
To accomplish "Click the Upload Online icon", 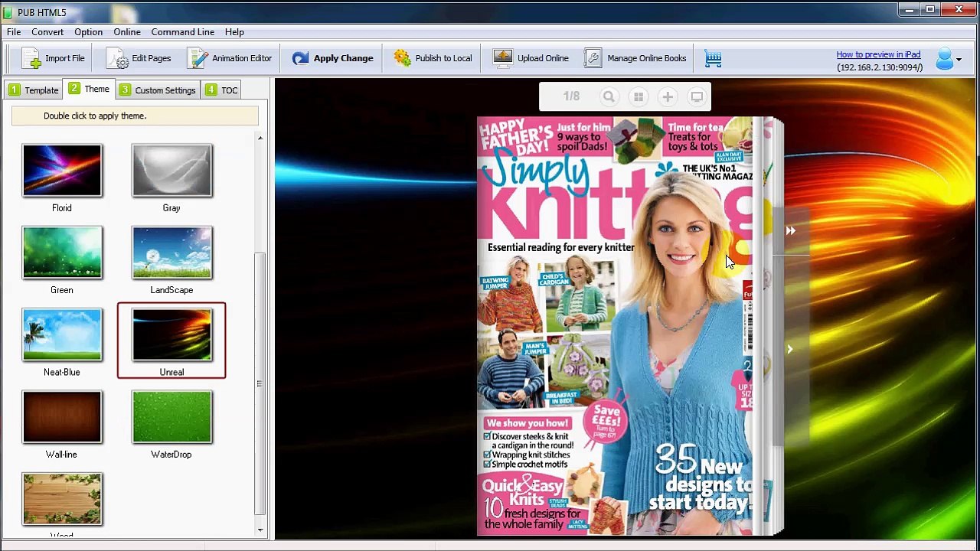I will (x=502, y=58).
